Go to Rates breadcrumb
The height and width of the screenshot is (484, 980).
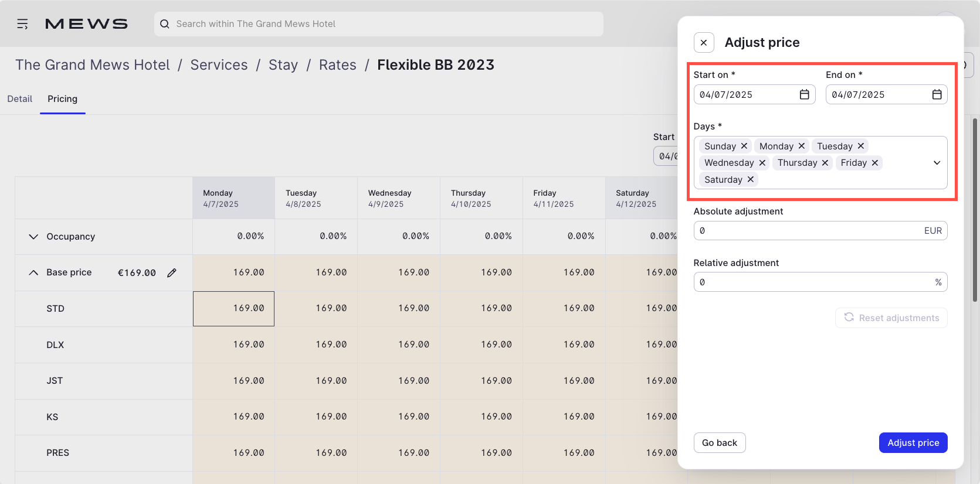click(338, 65)
